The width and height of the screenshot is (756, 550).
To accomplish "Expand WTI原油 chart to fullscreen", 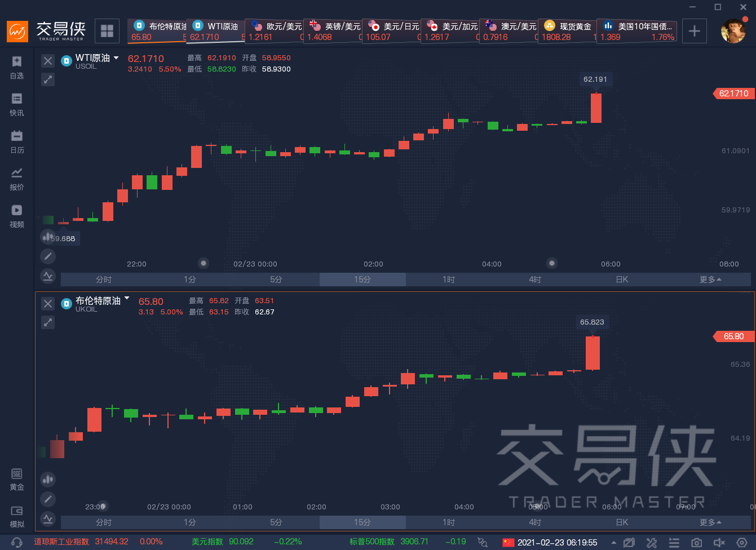I will point(48,79).
